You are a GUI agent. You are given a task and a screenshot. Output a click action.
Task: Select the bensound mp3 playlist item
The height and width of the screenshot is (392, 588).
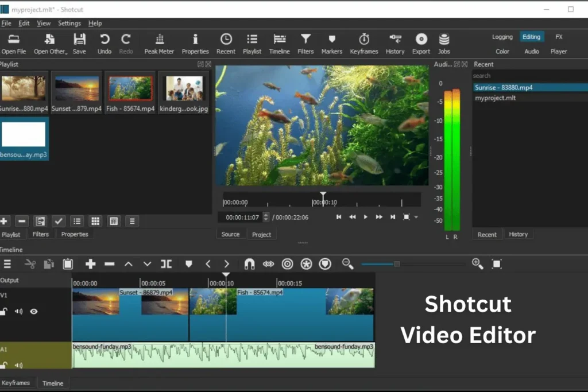tap(24, 139)
